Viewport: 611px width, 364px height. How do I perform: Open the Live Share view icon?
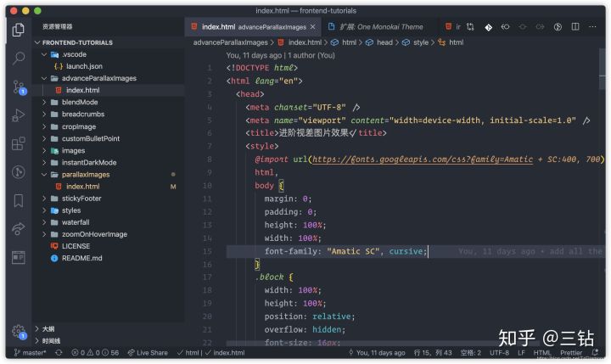pos(19,229)
